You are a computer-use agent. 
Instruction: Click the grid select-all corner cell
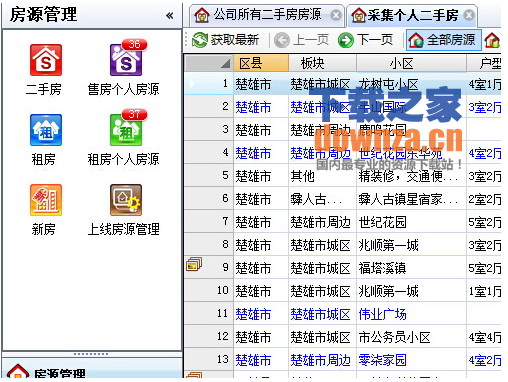point(209,63)
